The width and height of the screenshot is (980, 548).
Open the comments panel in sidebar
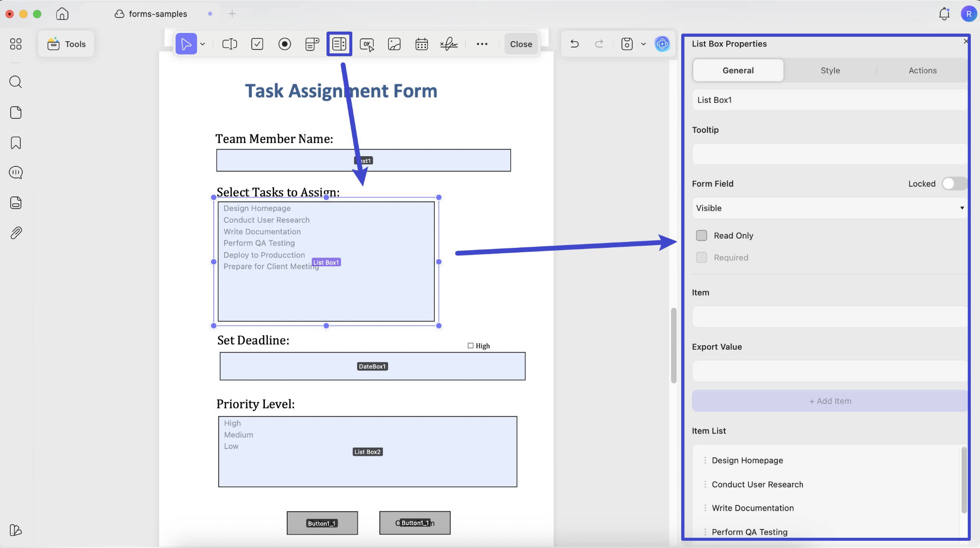16,172
